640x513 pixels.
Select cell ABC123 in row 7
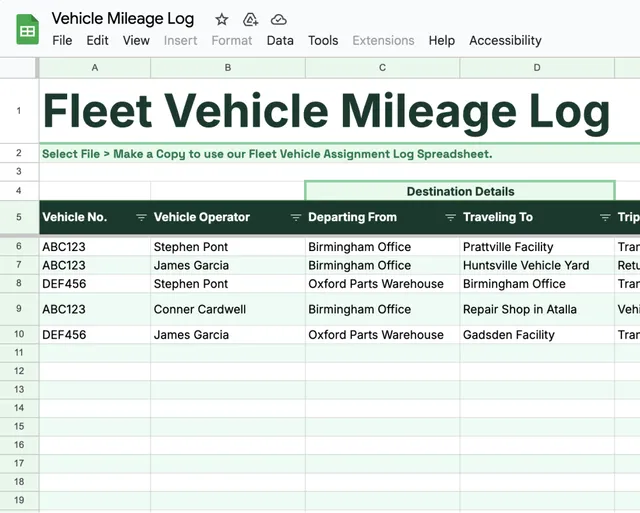(x=95, y=265)
